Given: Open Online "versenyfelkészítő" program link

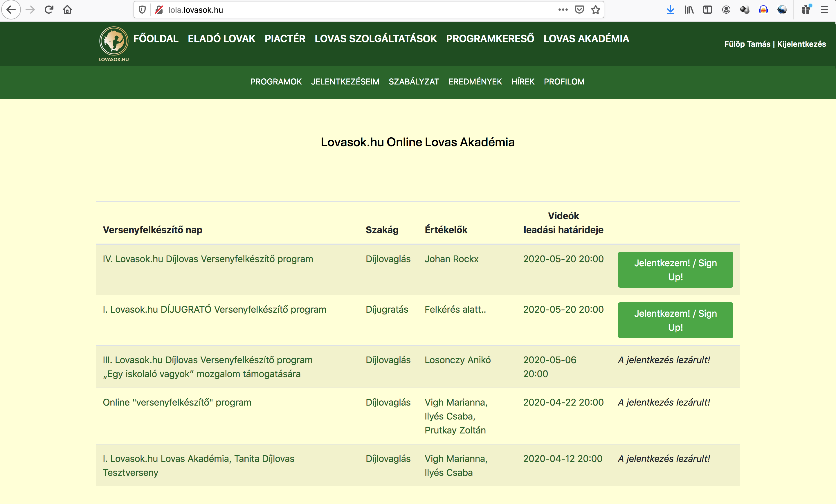Looking at the screenshot, I should click(177, 402).
